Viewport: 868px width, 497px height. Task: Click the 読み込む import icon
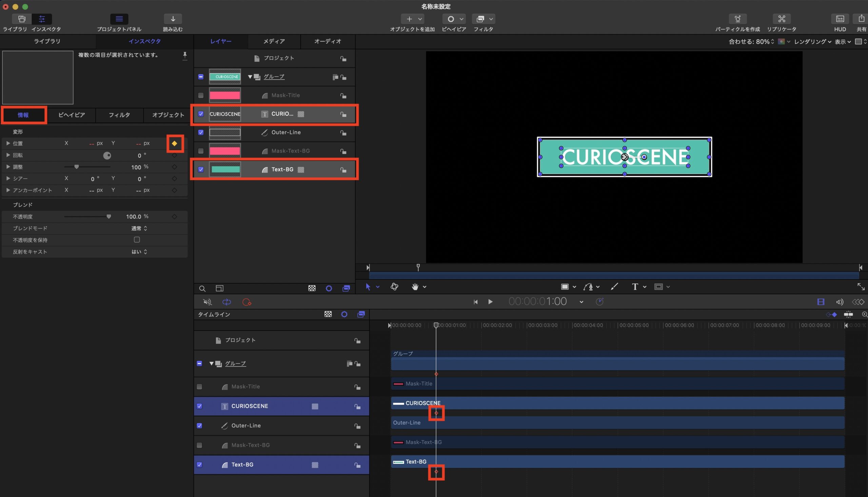[x=173, y=19]
